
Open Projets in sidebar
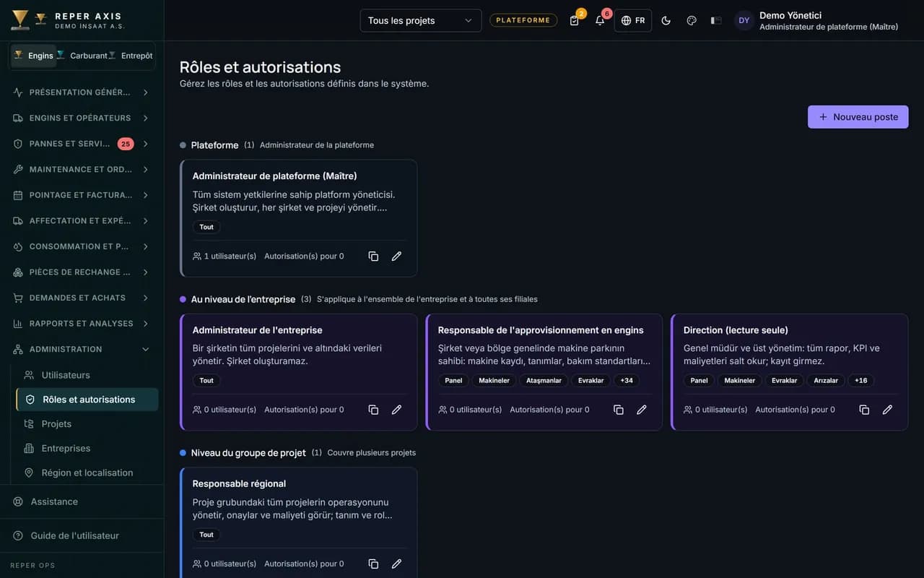click(87, 424)
